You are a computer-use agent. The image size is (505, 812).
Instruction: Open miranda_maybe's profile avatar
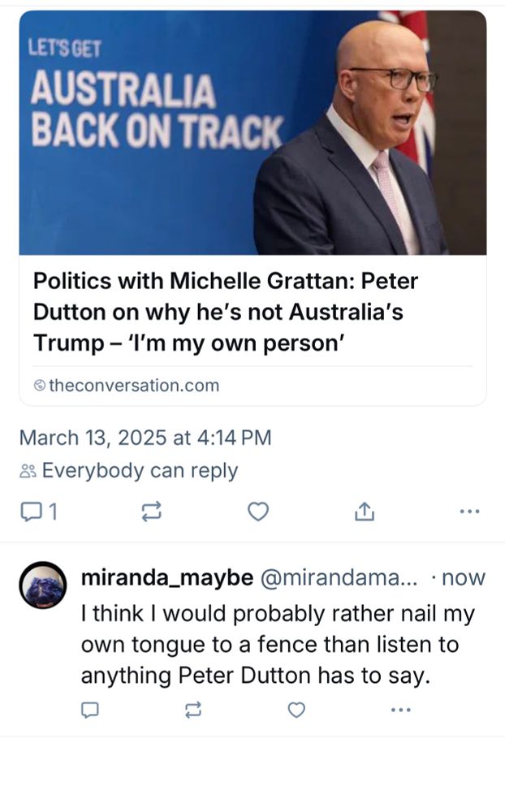43,585
